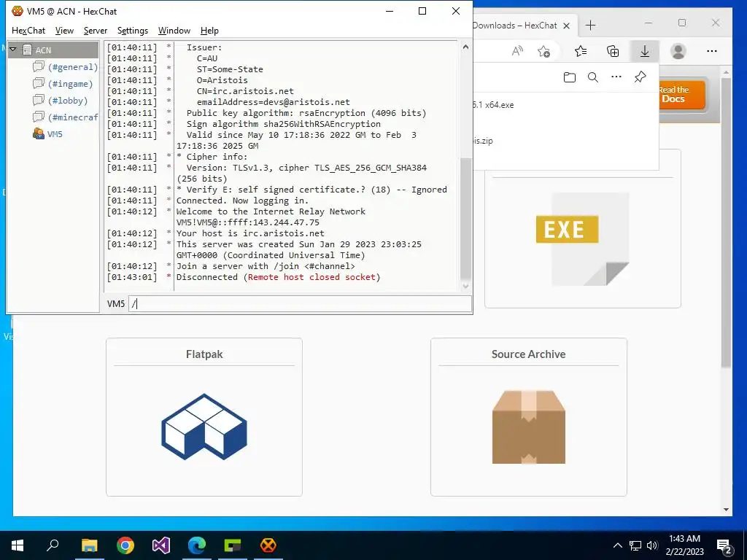The width and height of the screenshot is (747, 560).
Task: Open the Window menu
Action: click(x=174, y=31)
